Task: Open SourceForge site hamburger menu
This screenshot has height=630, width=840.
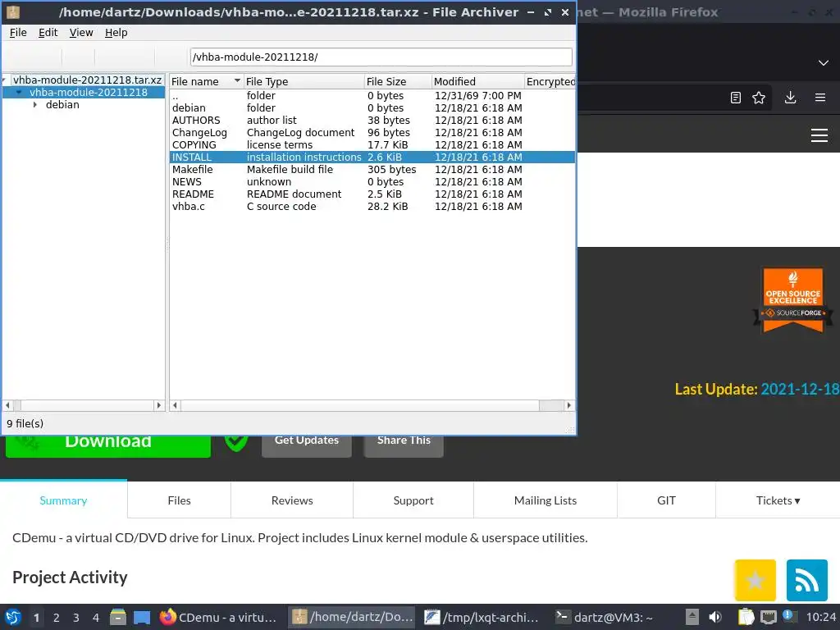Action: pos(819,135)
